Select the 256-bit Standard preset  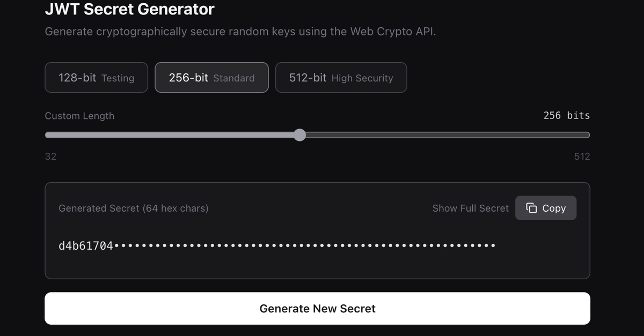point(211,78)
